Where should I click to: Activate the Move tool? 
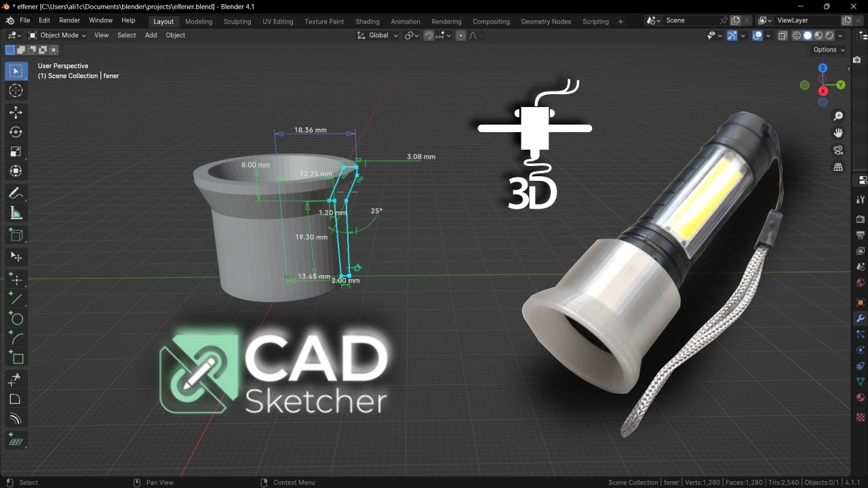[16, 113]
